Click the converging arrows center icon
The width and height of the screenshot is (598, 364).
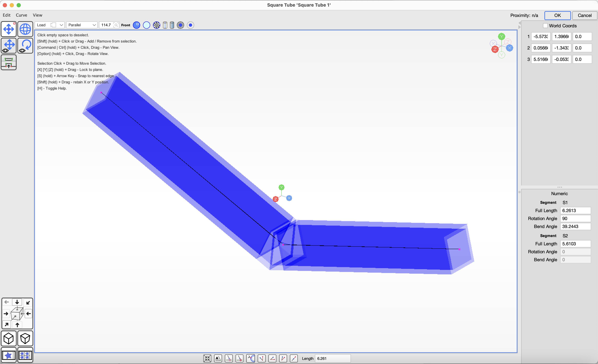(x=207, y=358)
